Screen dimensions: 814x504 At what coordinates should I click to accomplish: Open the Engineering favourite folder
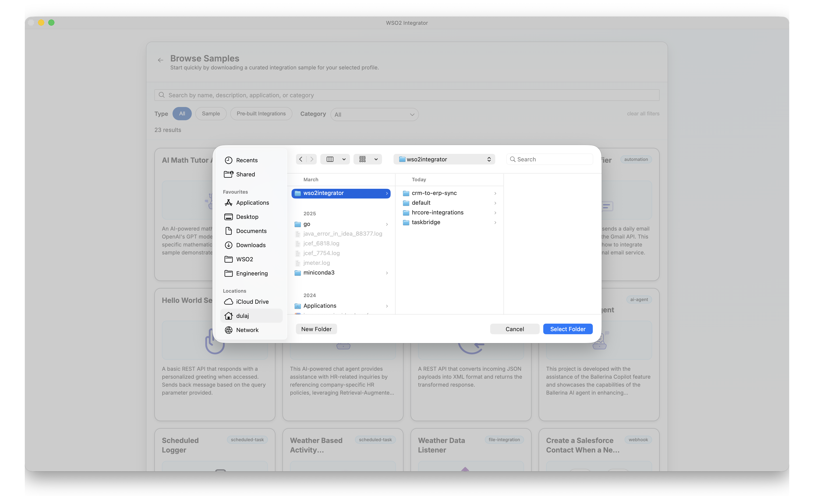click(251, 273)
